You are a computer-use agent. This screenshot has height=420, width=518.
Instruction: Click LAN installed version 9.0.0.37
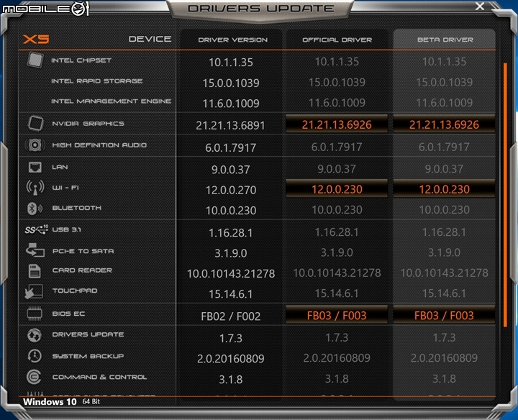231,170
